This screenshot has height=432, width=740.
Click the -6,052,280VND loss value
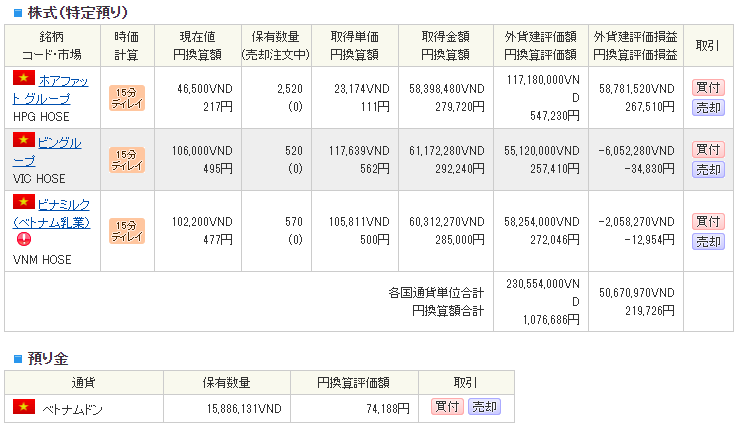(x=636, y=151)
